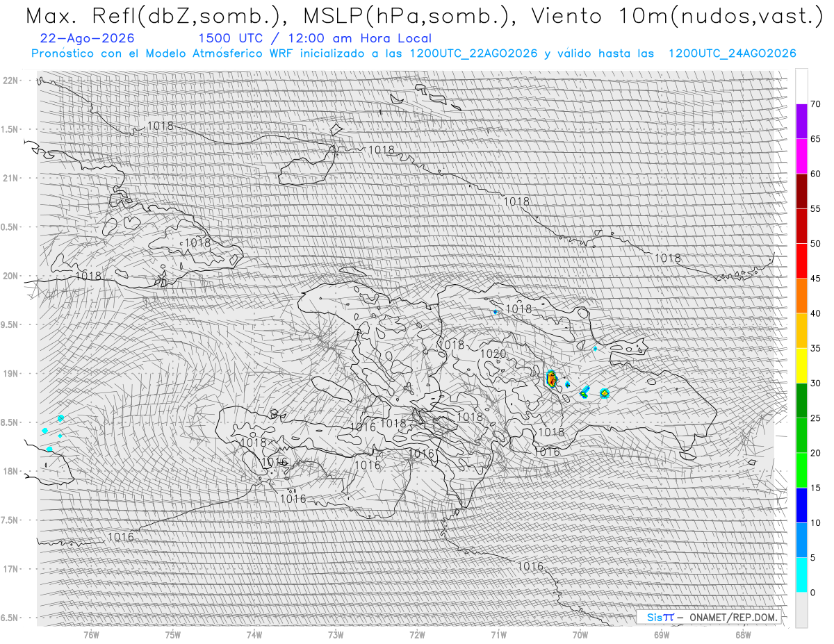This screenshot has height=644, width=834.
Task: Click the '73W' longitude axis label
Action: [x=336, y=634]
